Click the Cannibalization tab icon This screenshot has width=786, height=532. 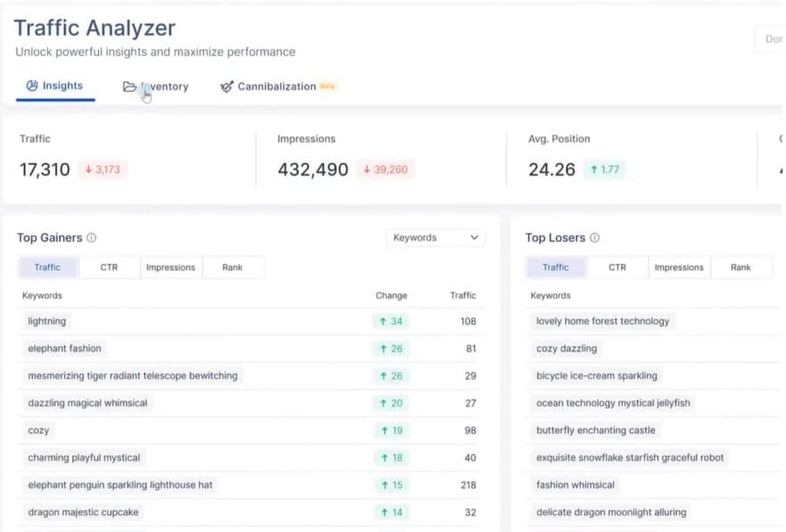click(x=226, y=86)
